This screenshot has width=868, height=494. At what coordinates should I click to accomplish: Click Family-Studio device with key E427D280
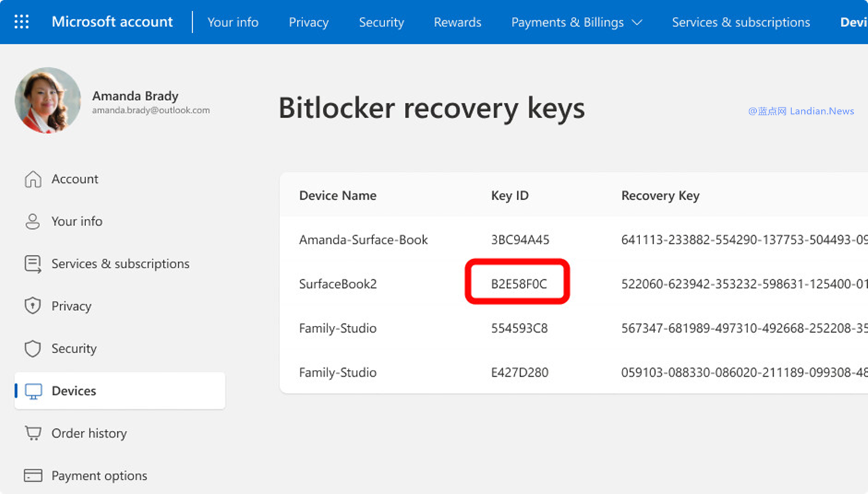(x=338, y=373)
